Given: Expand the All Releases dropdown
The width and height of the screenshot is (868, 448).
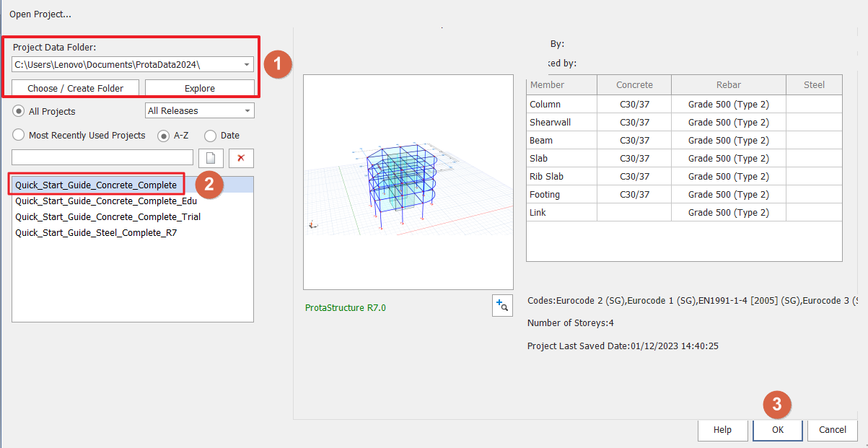Looking at the screenshot, I should pyautogui.click(x=247, y=111).
